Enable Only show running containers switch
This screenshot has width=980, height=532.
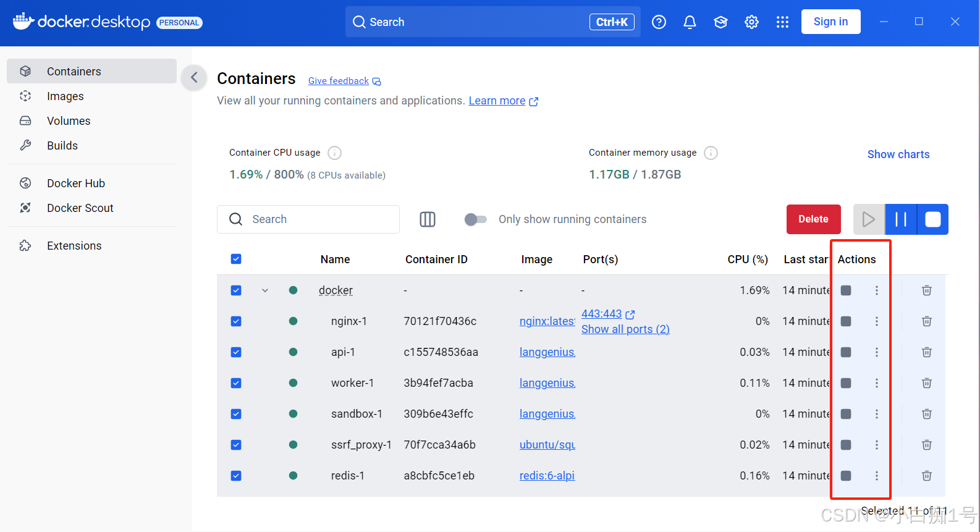(x=476, y=219)
